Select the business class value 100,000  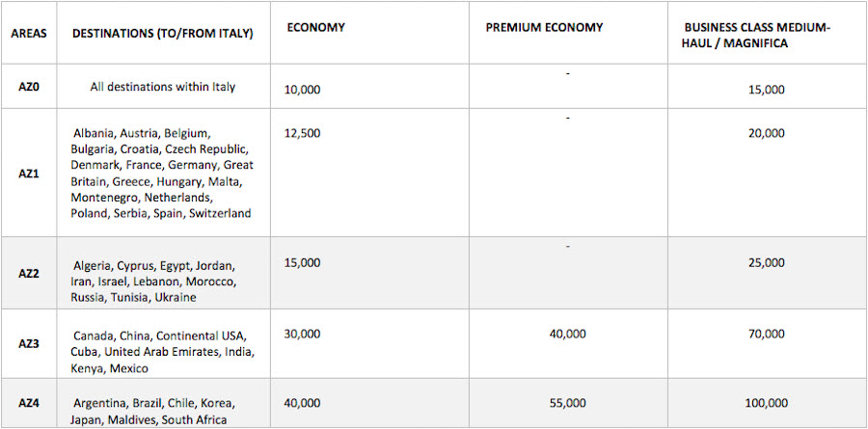coord(766,403)
